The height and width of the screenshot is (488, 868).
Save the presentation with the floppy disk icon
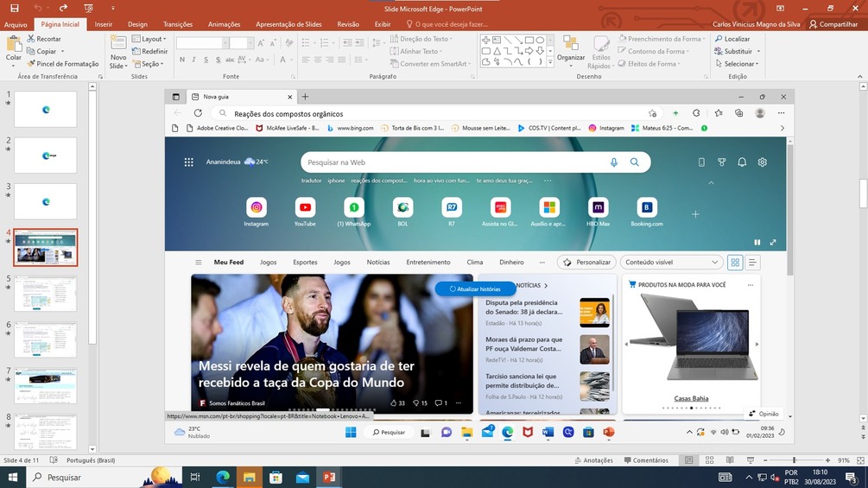15,9
